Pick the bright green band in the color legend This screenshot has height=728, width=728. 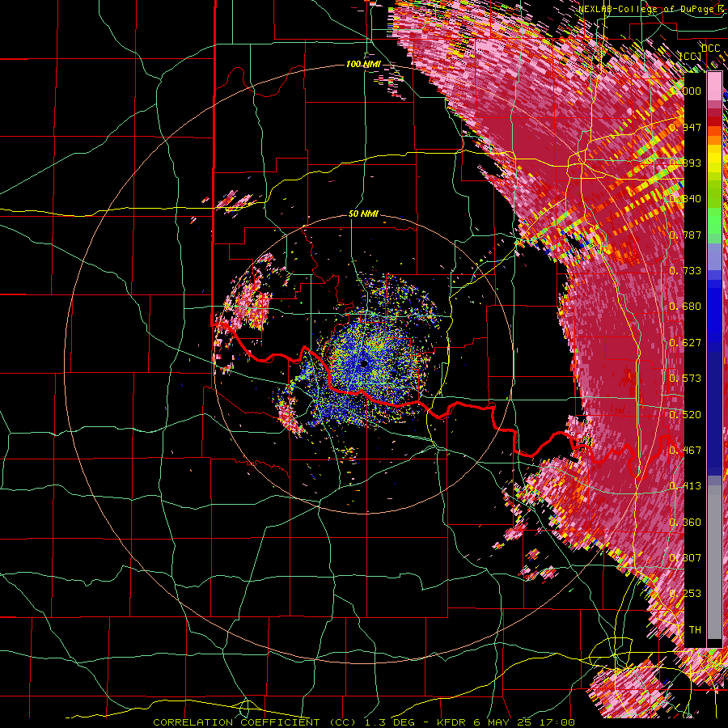714,222
